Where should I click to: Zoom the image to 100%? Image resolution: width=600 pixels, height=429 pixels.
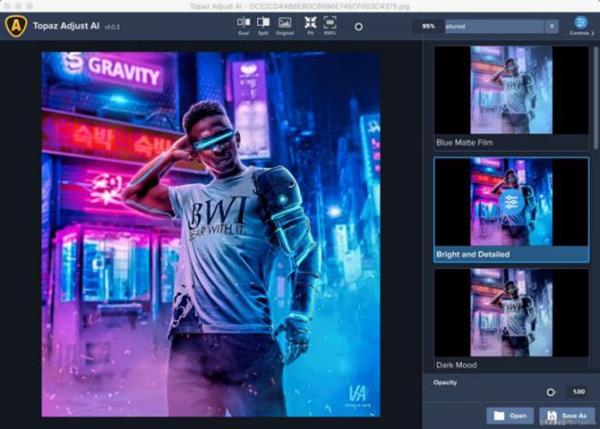pos(331,24)
